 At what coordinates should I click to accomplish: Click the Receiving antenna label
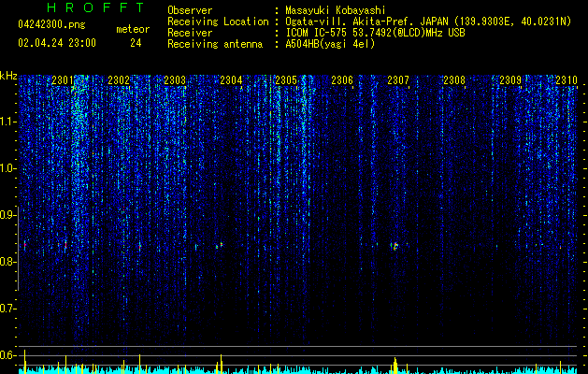point(215,44)
